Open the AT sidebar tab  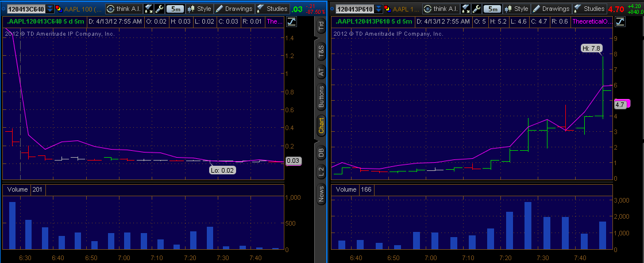321,73
